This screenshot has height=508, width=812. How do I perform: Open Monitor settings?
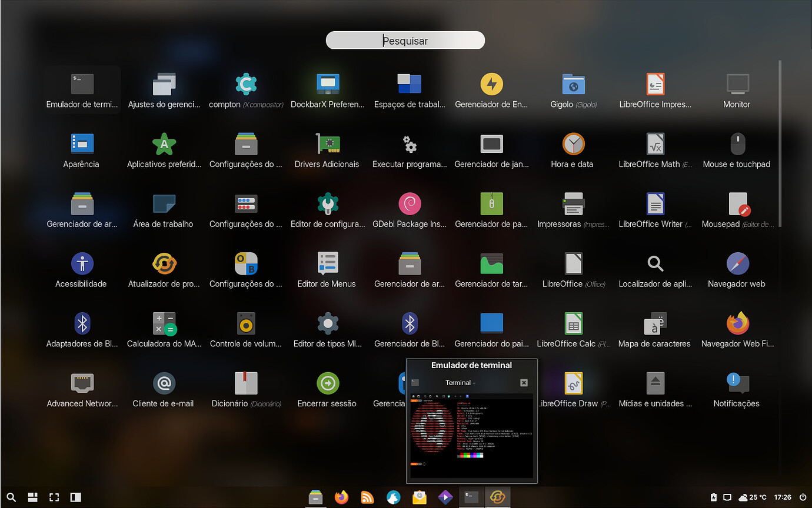pos(737,91)
